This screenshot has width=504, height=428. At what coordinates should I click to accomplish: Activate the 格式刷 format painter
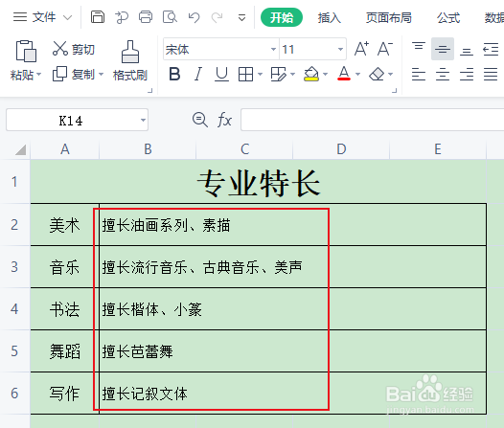coord(130,60)
